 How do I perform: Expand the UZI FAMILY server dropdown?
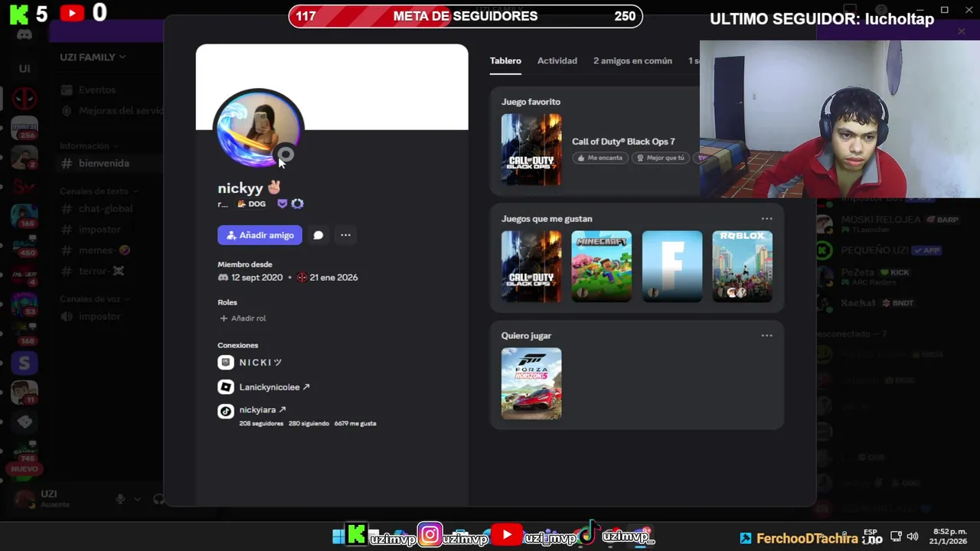93,57
